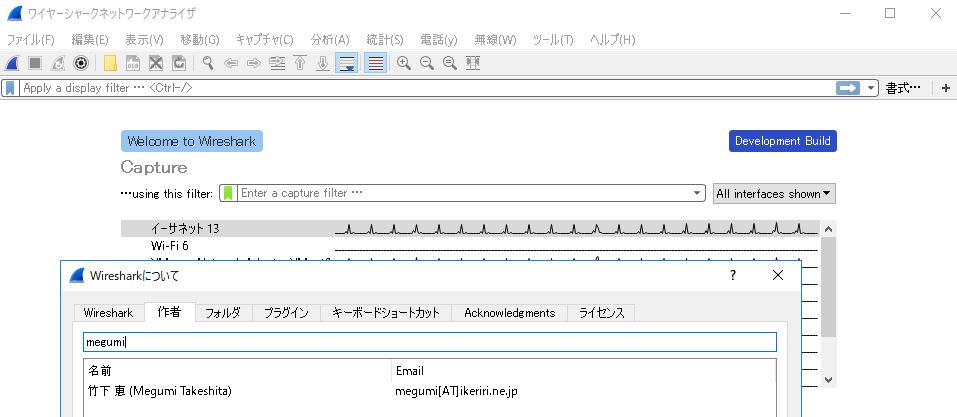
Task: Switch to the ライセンス tab
Action: click(x=602, y=313)
